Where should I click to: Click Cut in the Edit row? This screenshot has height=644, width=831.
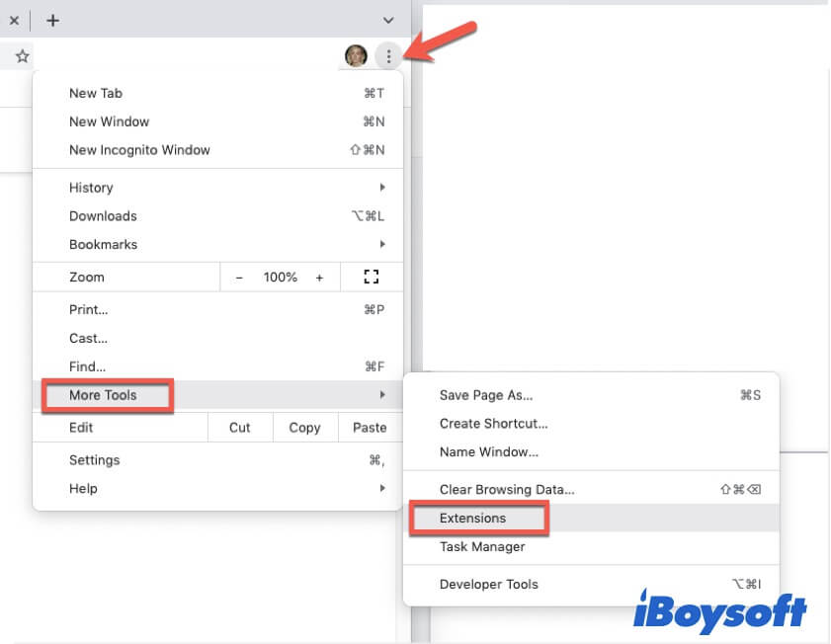click(240, 428)
